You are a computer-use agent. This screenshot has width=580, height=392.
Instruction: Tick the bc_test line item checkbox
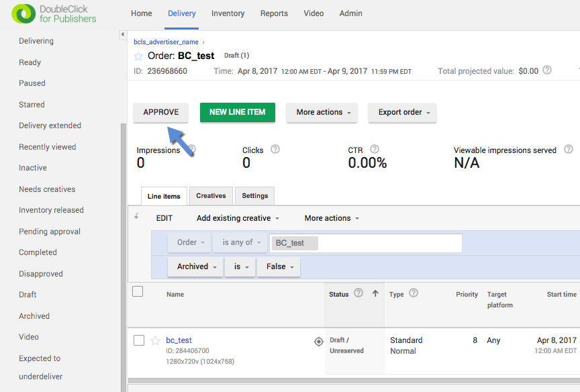(x=139, y=340)
